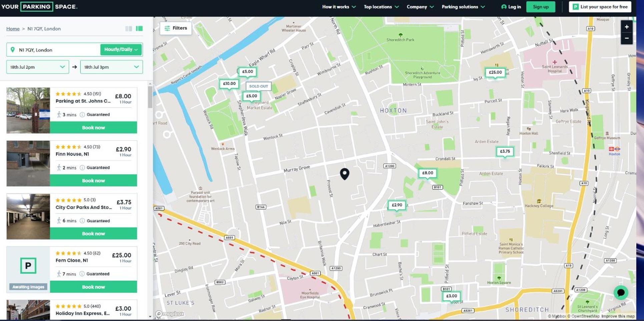The height and width of the screenshot is (321, 644).
Task: Click the black destination pin marker
Action: coord(345,174)
